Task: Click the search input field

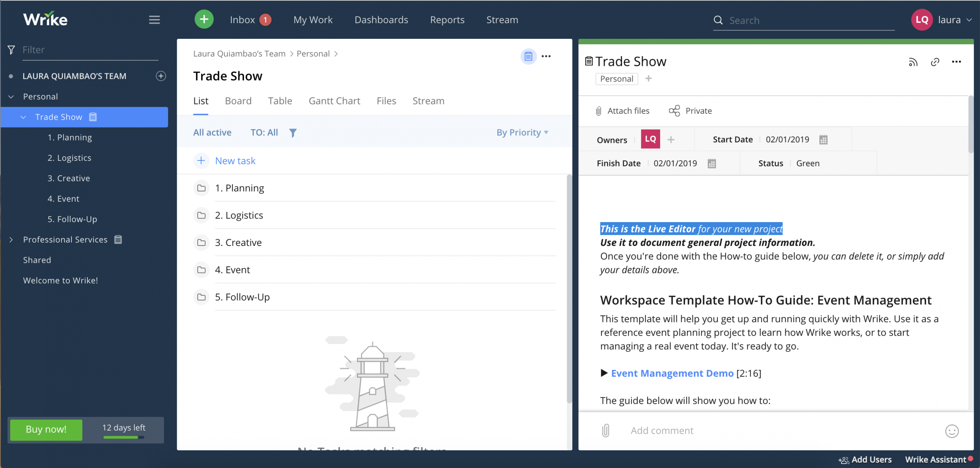Action: pyautogui.click(x=811, y=20)
